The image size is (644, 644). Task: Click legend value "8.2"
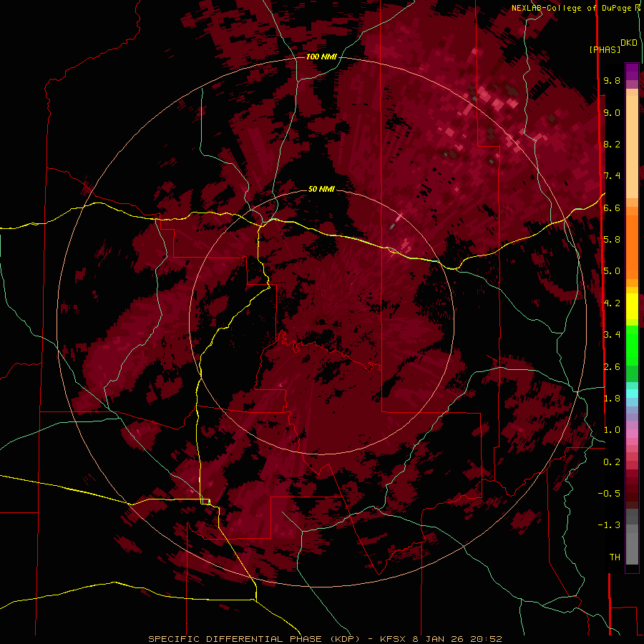coord(612,144)
